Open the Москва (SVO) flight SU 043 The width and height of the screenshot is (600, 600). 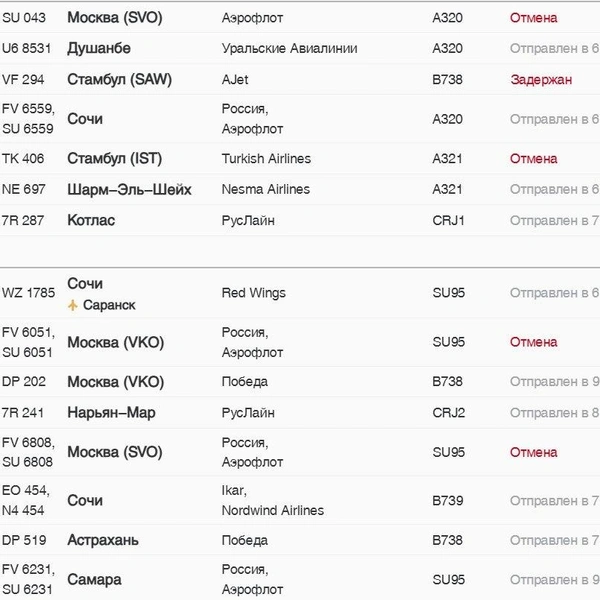tap(300, 18)
